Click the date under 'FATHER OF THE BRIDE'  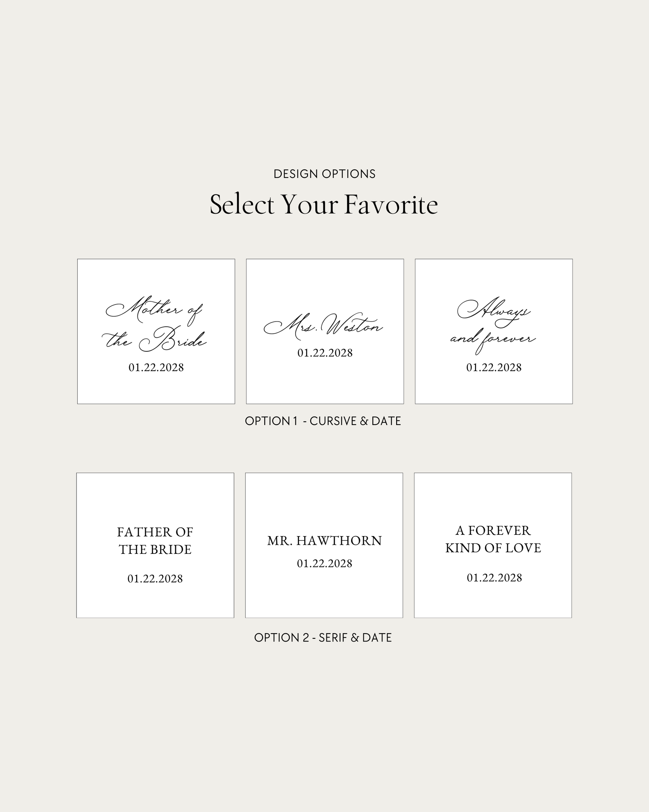coord(155,579)
